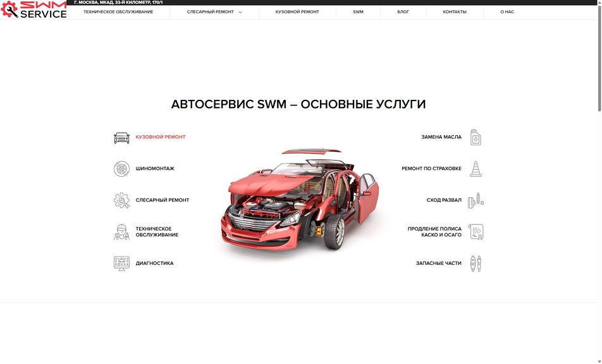602x364 pixels.
Task: Follow the Шиномонтаж service link
Action: click(x=155, y=168)
